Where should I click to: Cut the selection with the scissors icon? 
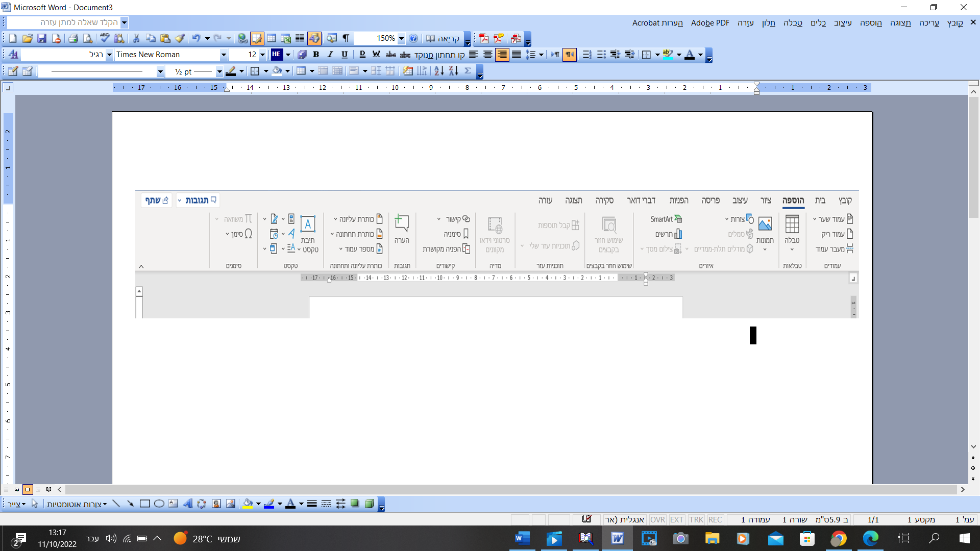[x=136, y=38]
